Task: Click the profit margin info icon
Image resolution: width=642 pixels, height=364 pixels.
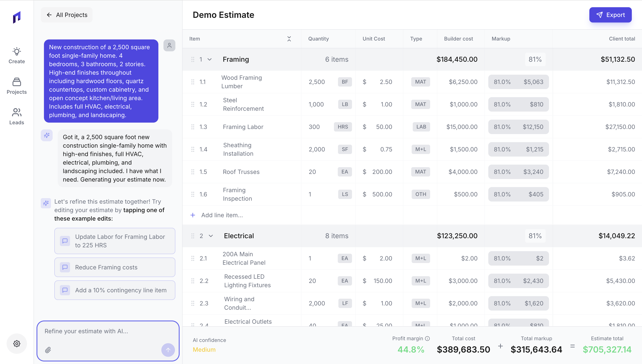Action: click(x=427, y=338)
